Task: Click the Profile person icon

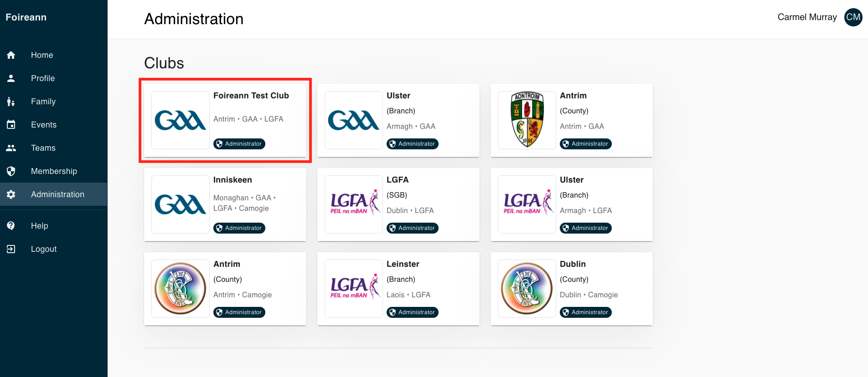Action: coord(11,78)
